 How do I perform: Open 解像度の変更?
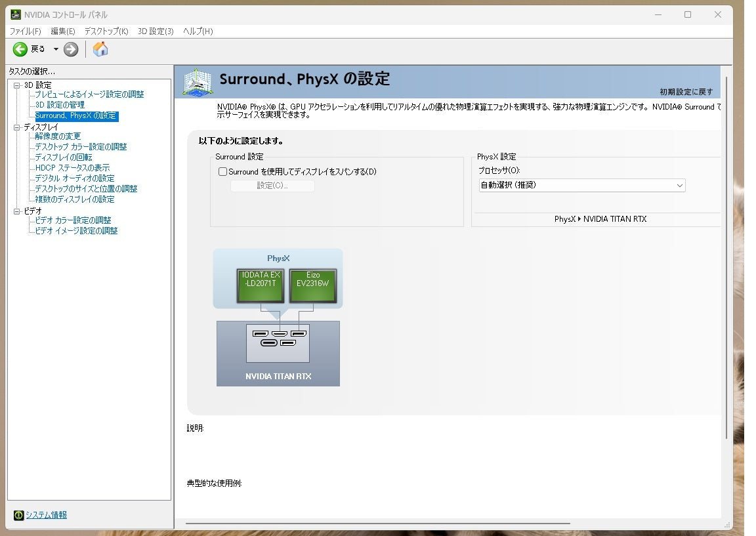[57, 136]
